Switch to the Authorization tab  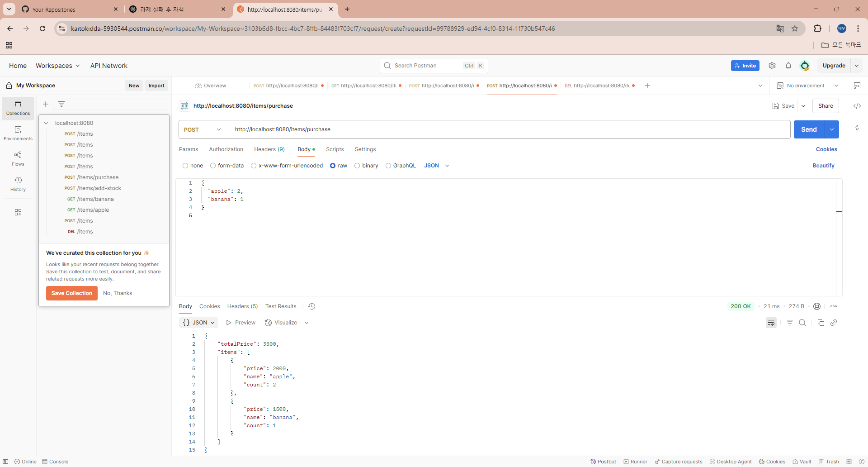click(226, 149)
